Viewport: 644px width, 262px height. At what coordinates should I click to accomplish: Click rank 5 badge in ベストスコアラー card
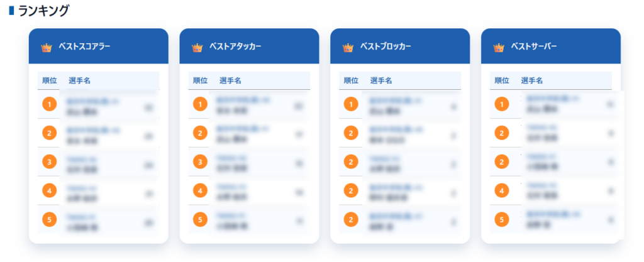tap(49, 219)
